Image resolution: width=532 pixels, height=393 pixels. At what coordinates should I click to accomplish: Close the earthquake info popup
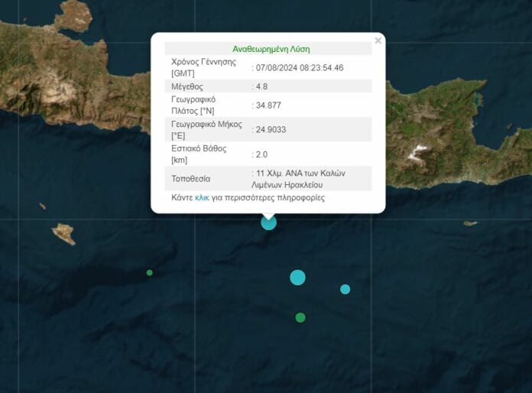[378, 41]
